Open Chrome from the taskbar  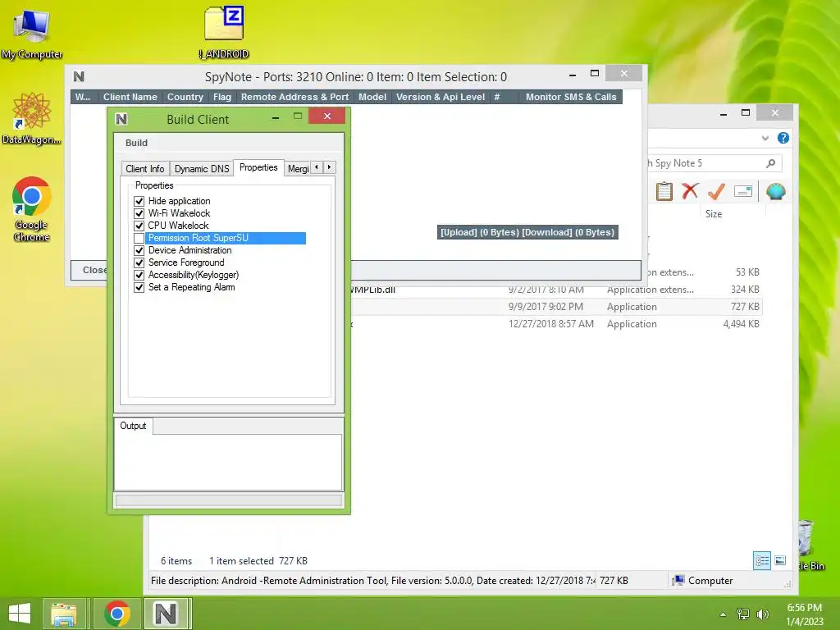tap(116, 614)
